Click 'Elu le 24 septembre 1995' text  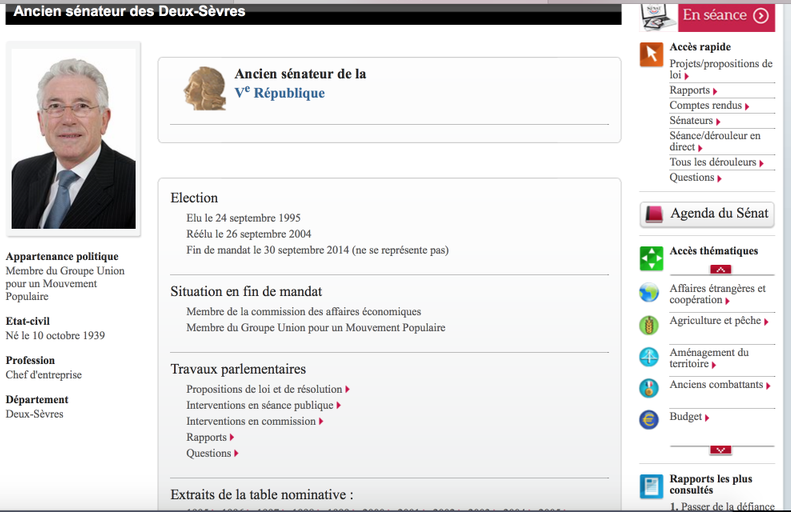point(243,218)
